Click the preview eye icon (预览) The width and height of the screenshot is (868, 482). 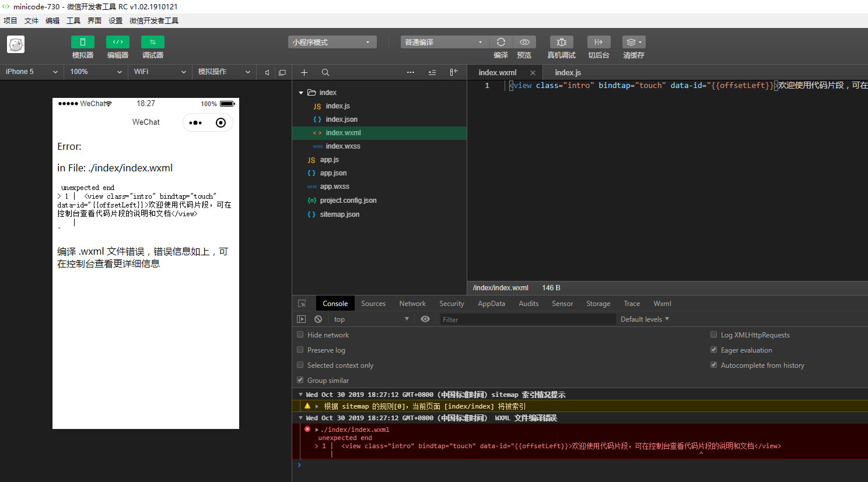(x=524, y=42)
